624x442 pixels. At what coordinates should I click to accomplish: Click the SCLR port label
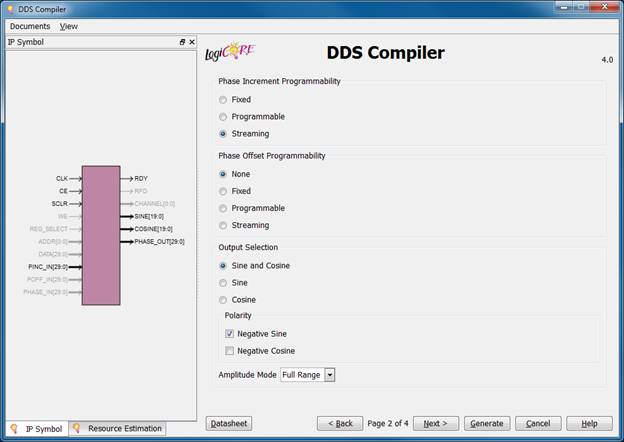pos(60,204)
